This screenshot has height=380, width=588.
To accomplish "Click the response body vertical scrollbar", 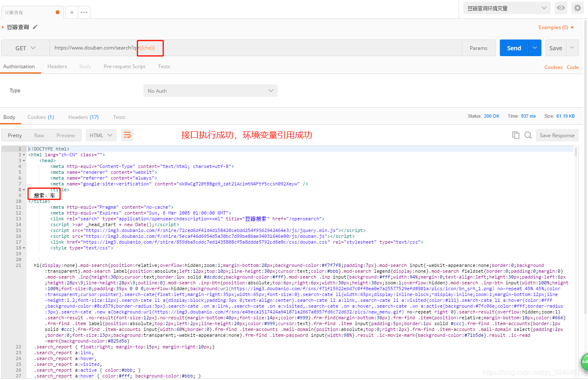I will coord(576,152).
